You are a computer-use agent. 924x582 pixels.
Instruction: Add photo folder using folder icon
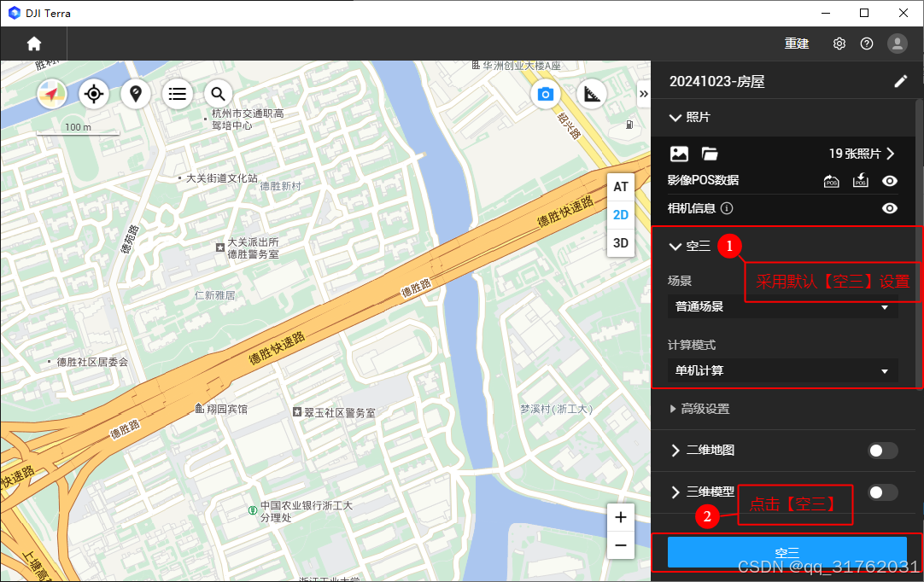[x=710, y=154]
